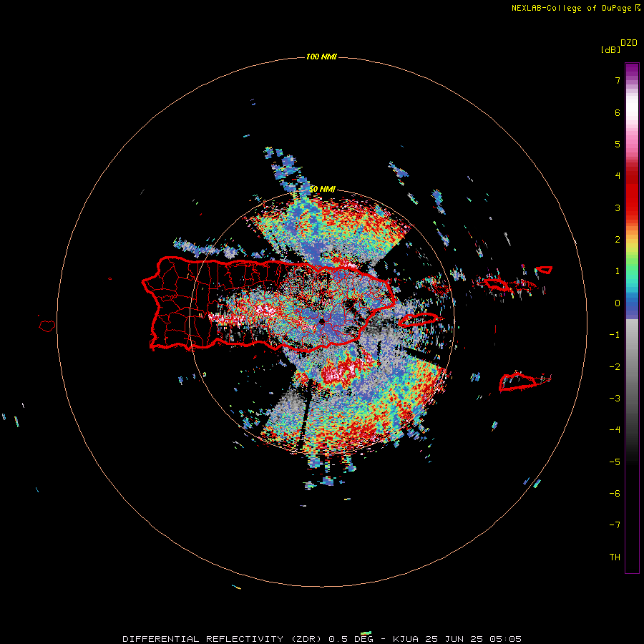The width and height of the screenshot is (644, 644).
Task: Click the DZD legend title
Action: (x=629, y=43)
